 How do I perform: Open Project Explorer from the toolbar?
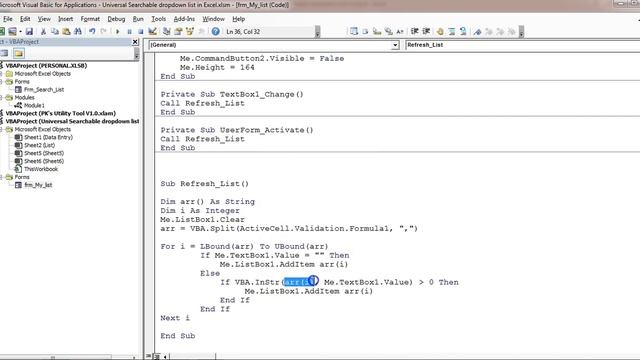[x=167, y=31]
